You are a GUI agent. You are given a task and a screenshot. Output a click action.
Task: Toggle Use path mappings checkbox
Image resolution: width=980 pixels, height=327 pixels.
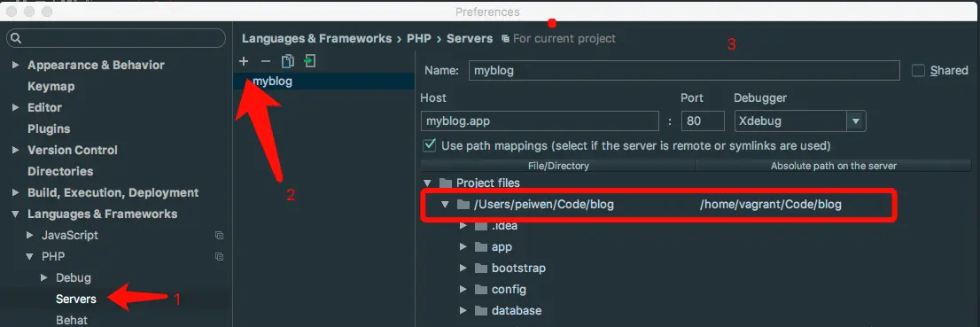(x=430, y=145)
